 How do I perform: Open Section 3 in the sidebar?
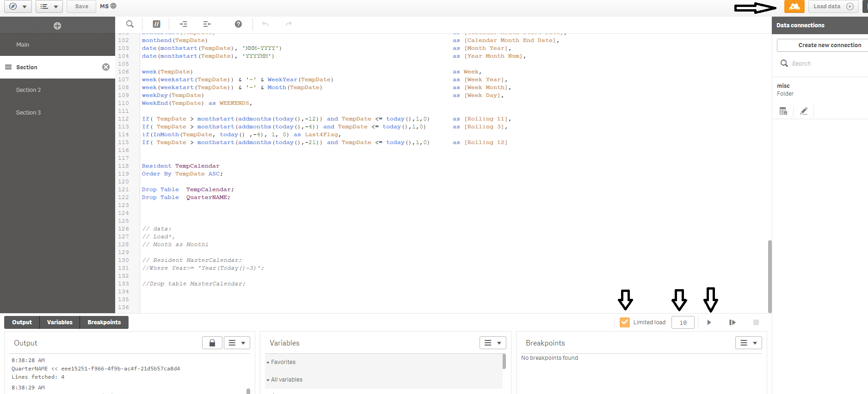coord(57,113)
